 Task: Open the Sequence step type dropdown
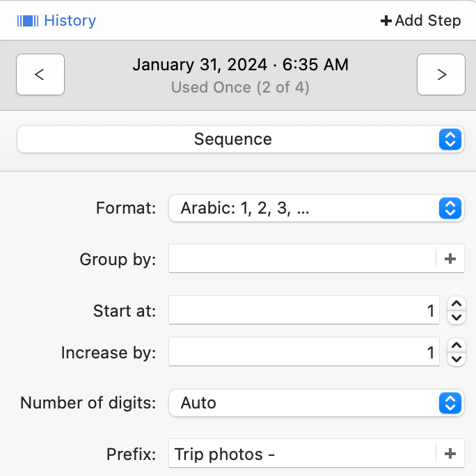(x=241, y=139)
